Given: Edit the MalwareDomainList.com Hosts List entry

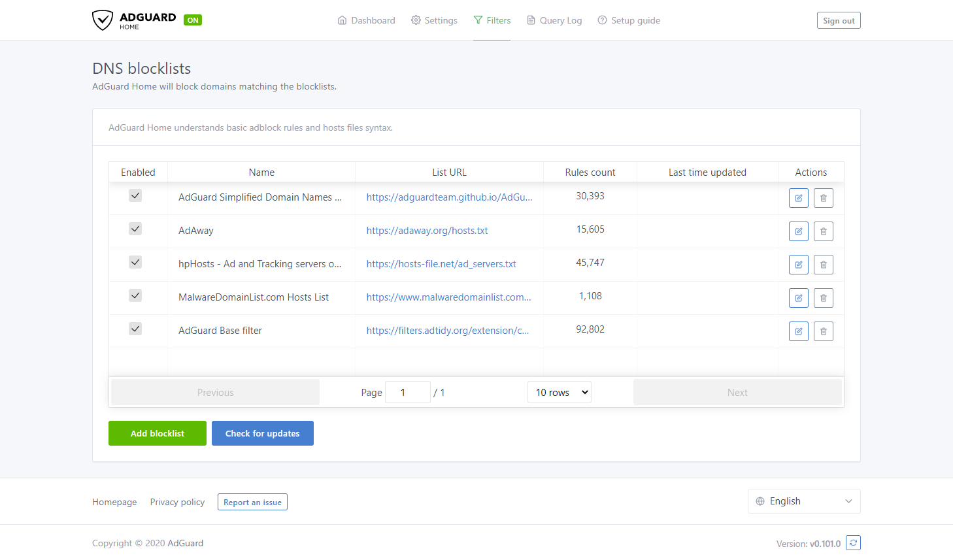Looking at the screenshot, I should [799, 298].
